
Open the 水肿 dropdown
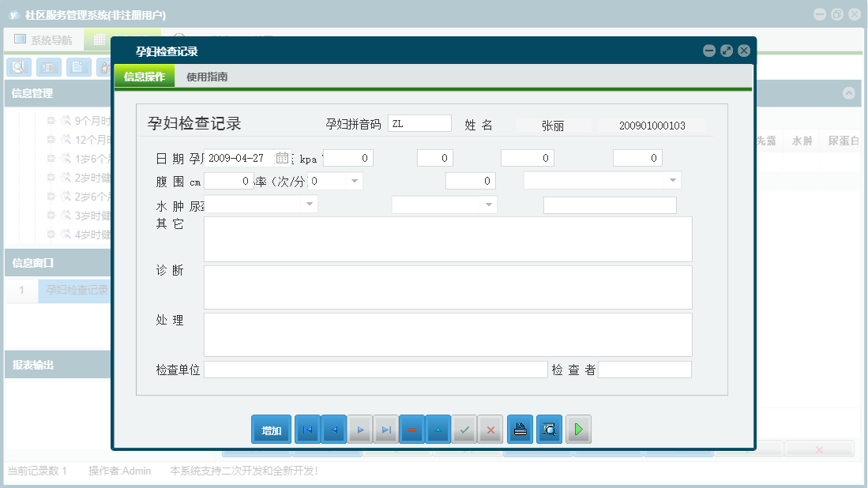click(310, 205)
